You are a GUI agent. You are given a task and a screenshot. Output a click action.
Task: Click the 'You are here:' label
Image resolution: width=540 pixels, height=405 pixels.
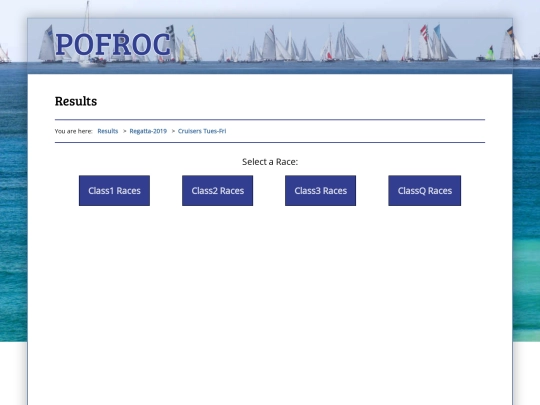[74, 131]
